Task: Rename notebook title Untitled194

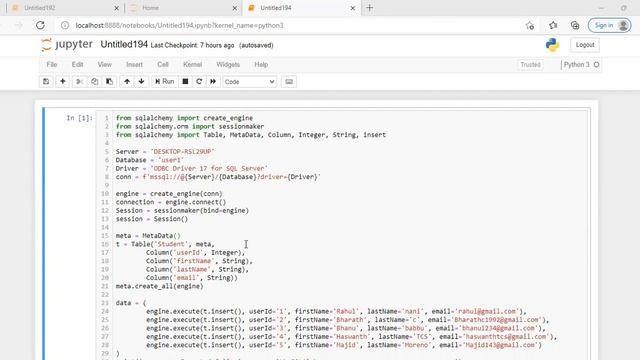Action: (x=124, y=44)
